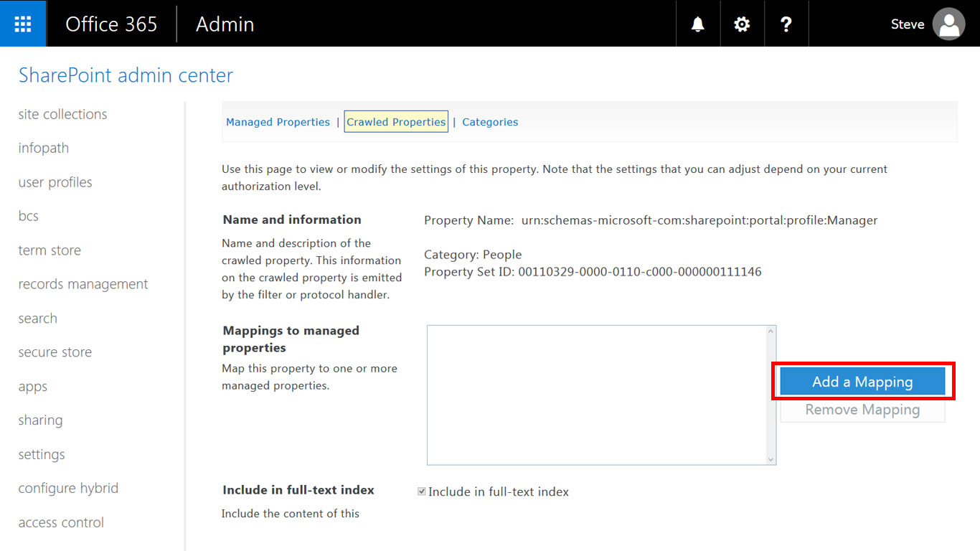
Task: Open the app launcher waffle icon
Action: click(x=23, y=24)
